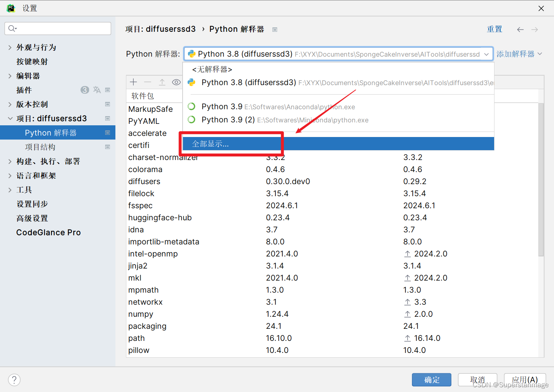Select the importlib-metadata package row
The height and width of the screenshot is (392, 554).
332,242
